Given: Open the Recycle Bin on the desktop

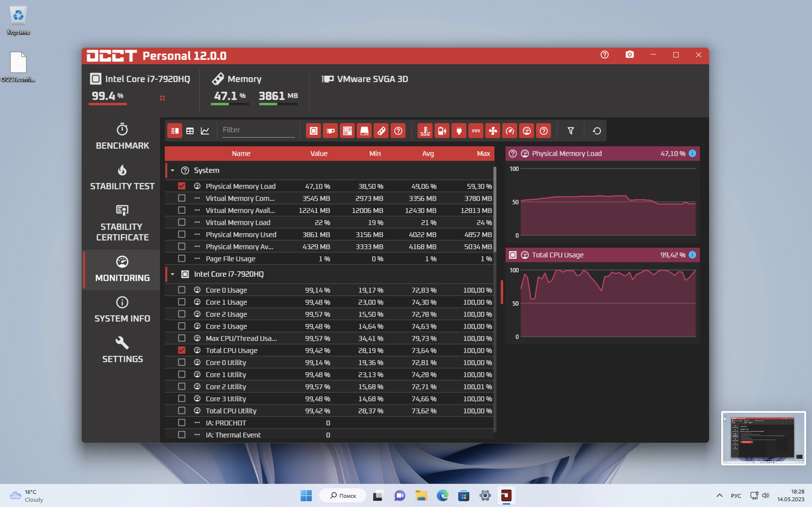Looking at the screenshot, I should pyautogui.click(x=18, y=21).
